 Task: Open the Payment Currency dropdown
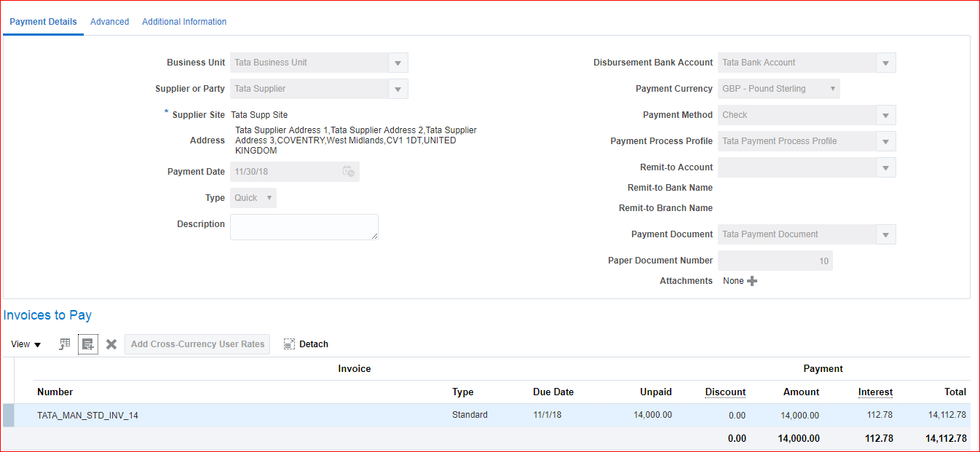(x=833, y=90)
